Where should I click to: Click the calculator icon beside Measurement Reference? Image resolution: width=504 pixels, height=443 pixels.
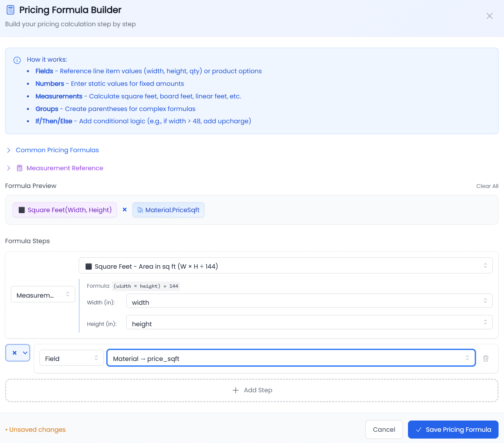pyautogui.click(x=19, y=168)
